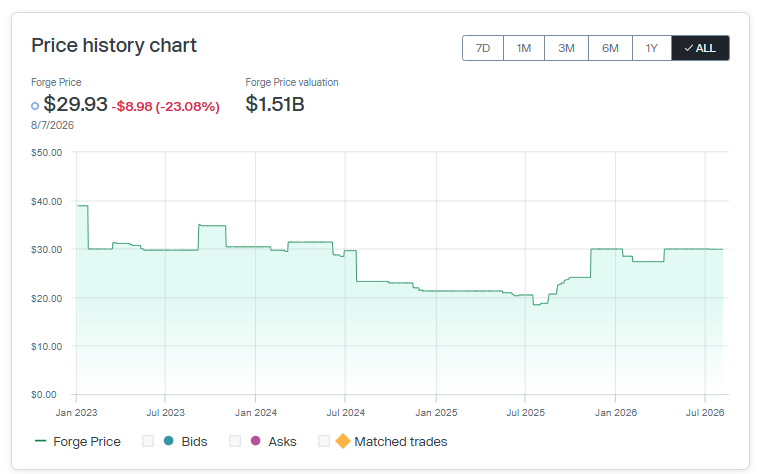The width and height of the screenshot is (757, 474).
Task: Click the green Forge Price legend line
Action: click(x=41, y=441)
